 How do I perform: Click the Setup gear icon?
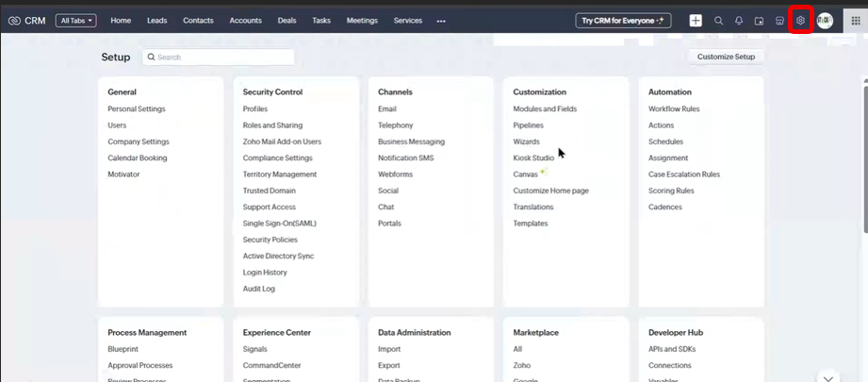(800, 20)
